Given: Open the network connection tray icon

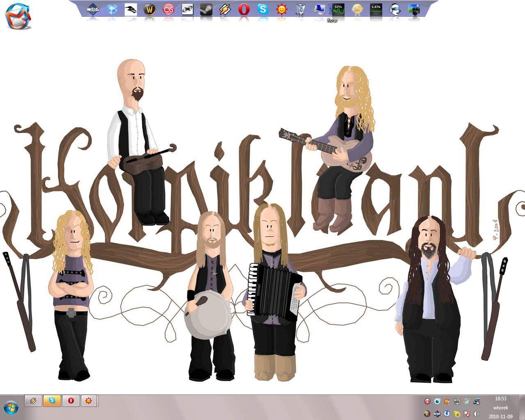Looking at the screenshot, I should click(x=457, y=402).
